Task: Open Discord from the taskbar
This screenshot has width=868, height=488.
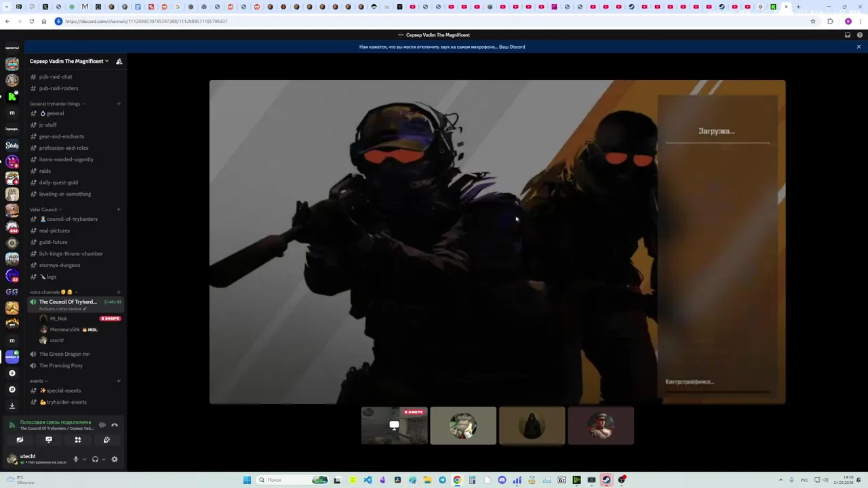Action: (502, 480)
